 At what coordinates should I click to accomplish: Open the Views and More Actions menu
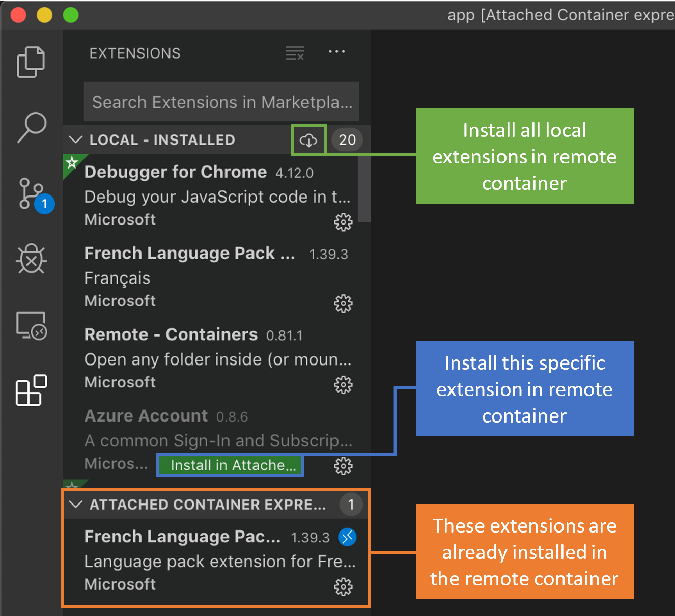point(336,52)
